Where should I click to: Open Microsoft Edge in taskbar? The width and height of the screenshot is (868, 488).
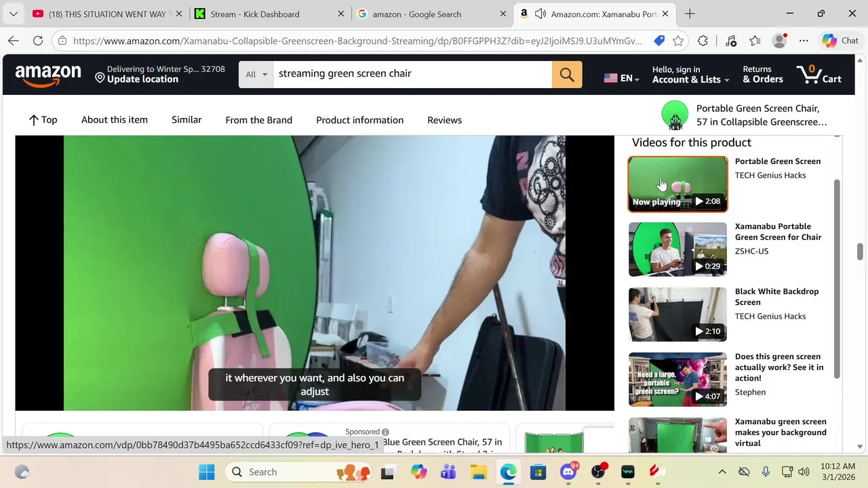509,472
